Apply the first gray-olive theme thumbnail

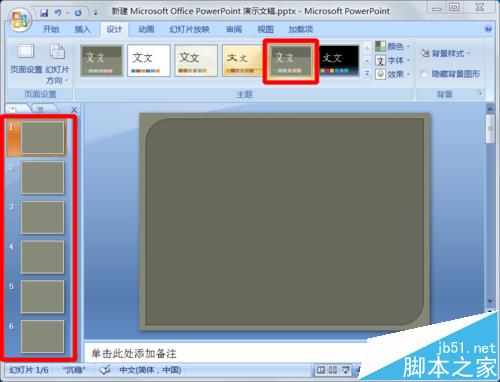point(102,60)
